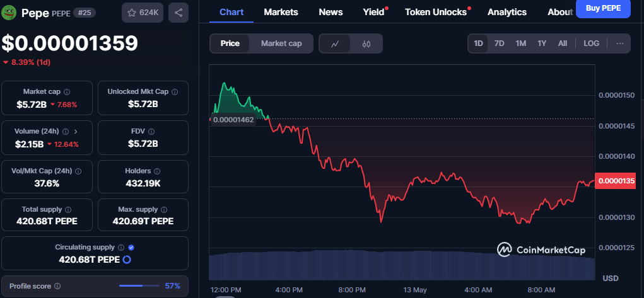Screen dimensions: 644x298
Task: Click the verified badge by Circulating supply
Action: coord(131,248)
